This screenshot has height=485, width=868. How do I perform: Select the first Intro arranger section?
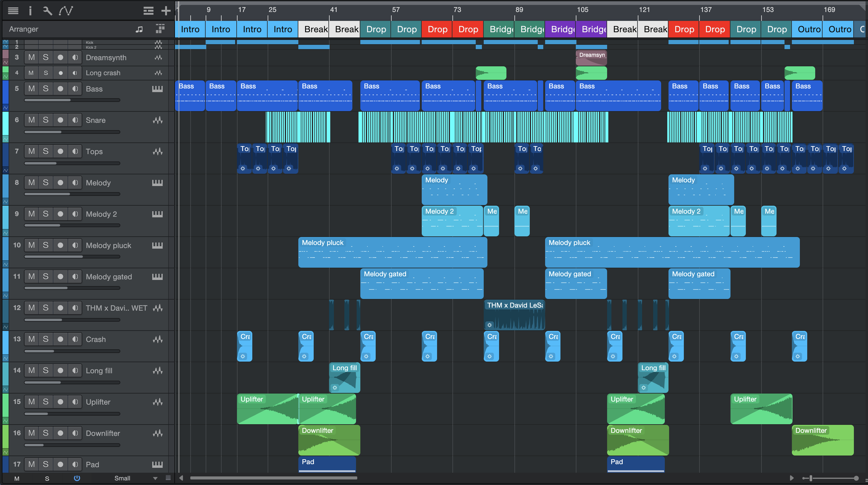(190, 29)
